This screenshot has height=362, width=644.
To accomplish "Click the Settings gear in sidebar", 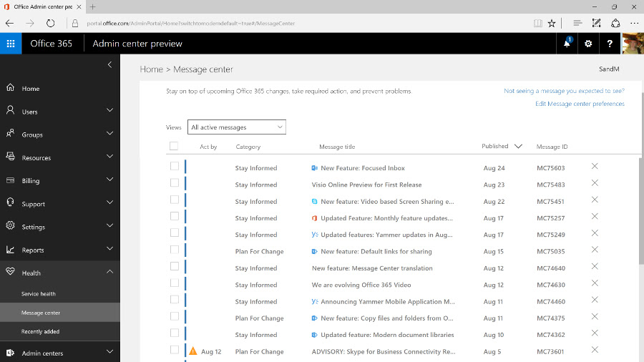I will pyautogui.click(x=10, y=226).
